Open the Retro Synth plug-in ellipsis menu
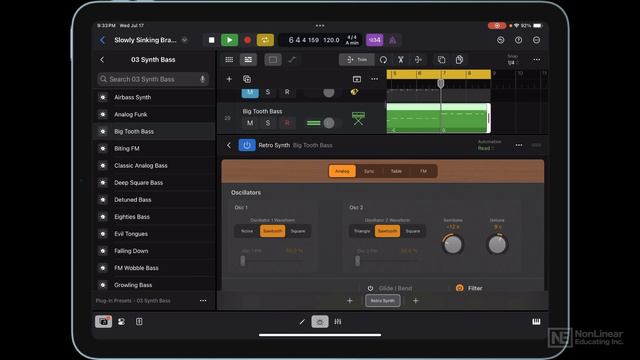This screenshot has width=640, height=360. tap(519, 145)
